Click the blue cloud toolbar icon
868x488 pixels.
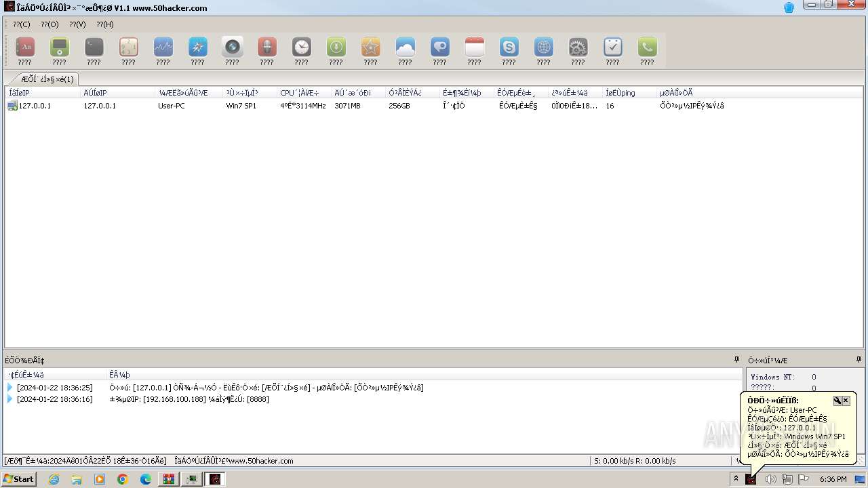[x=406, y=47]
